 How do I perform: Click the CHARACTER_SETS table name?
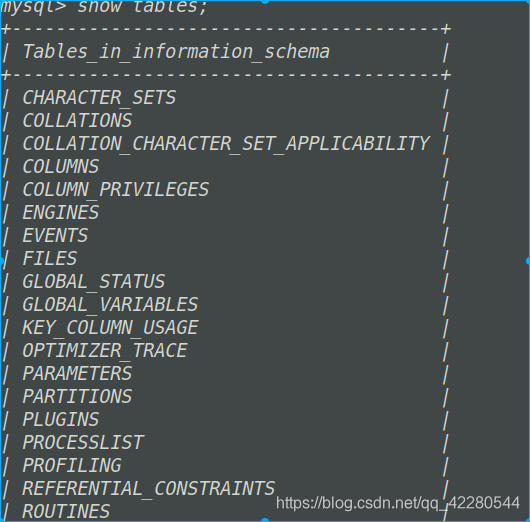tap(99, 98)
